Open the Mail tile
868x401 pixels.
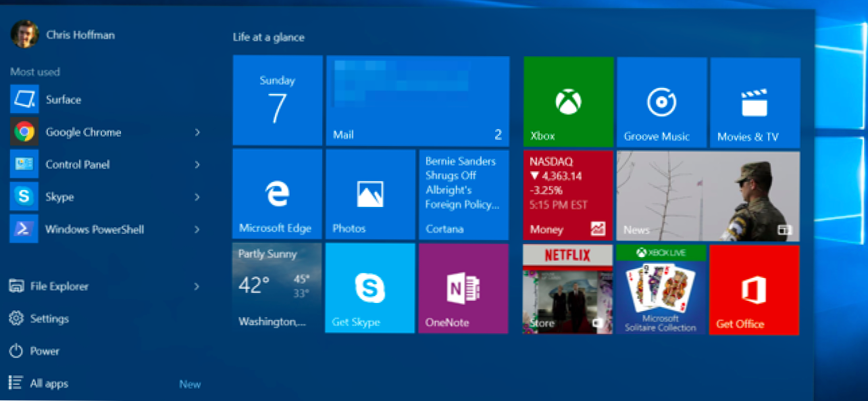coord(417,101)
